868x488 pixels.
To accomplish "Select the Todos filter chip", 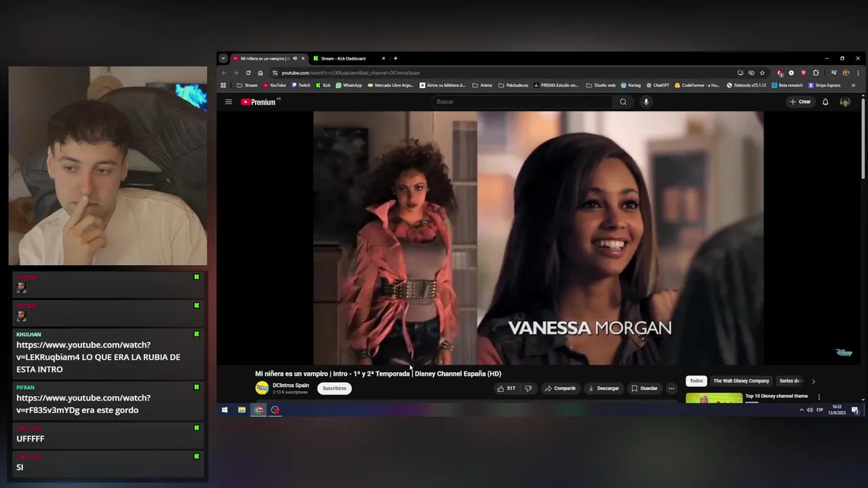I will tap(696, 381).
